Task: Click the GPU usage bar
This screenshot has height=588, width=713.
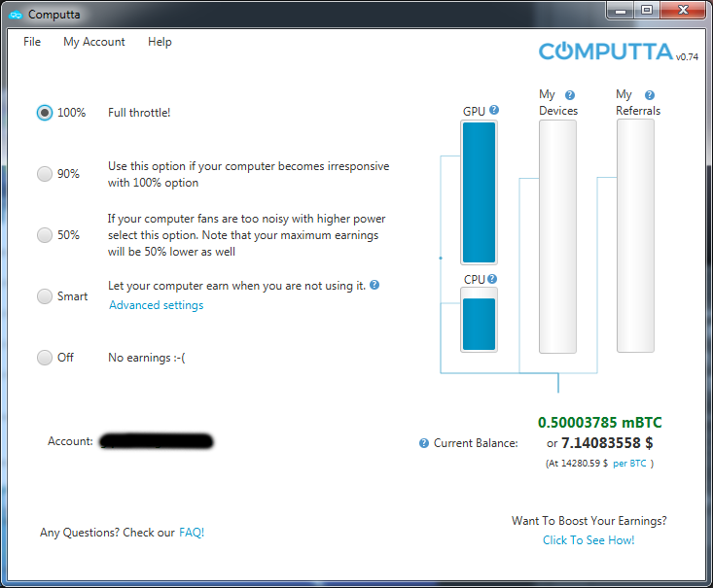Action: (x=479, y=192)
